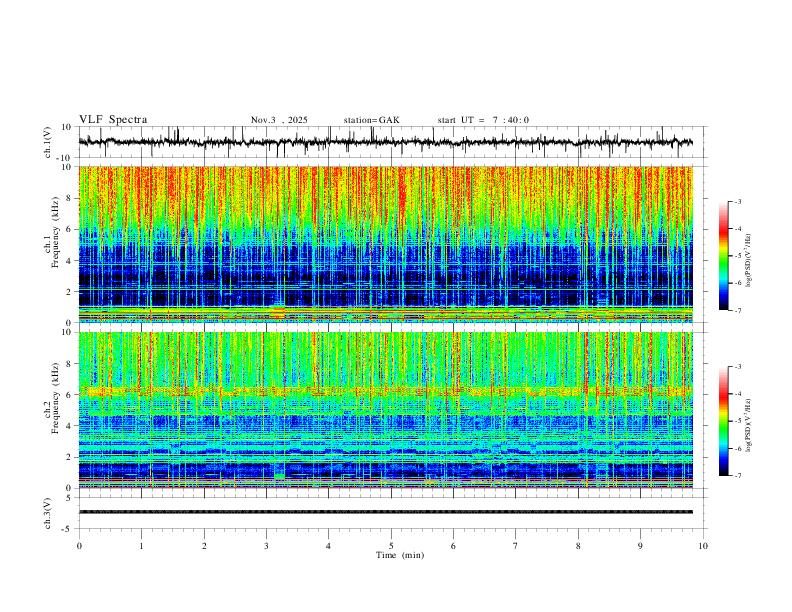
Task: Click the time axis tick label '3'
Action: click(x=266, y=546)
